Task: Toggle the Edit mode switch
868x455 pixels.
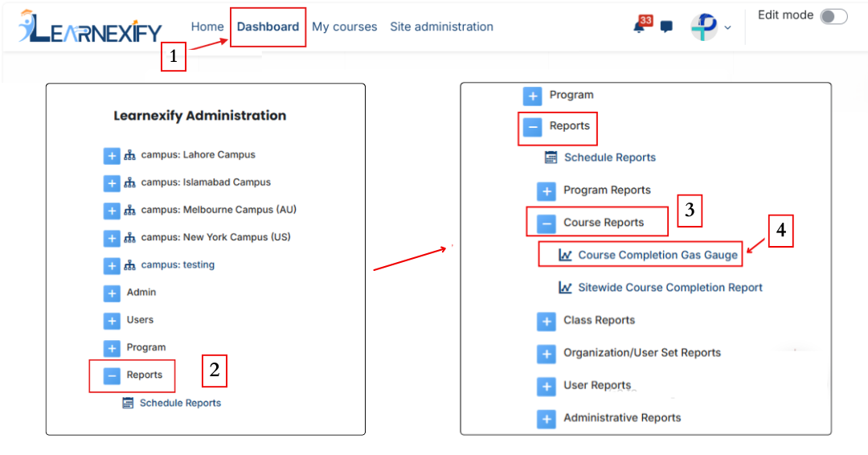Action: [x=833, y=16]
